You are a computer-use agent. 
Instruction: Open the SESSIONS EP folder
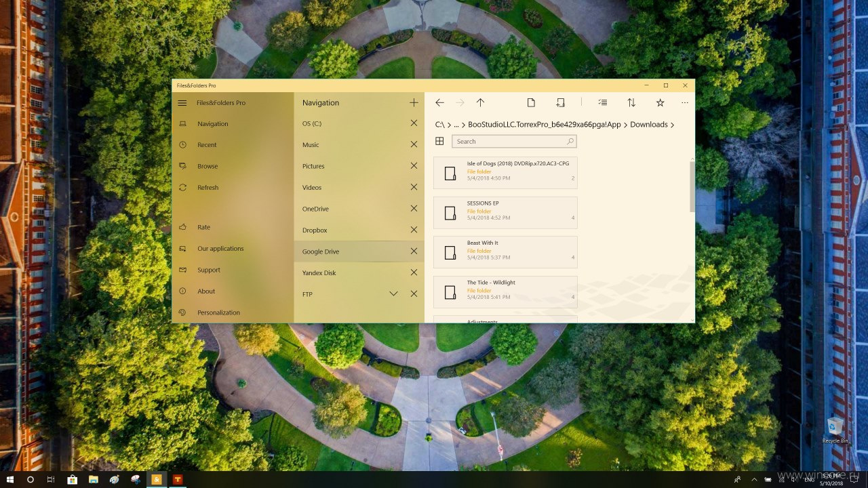tap(505, 213)
